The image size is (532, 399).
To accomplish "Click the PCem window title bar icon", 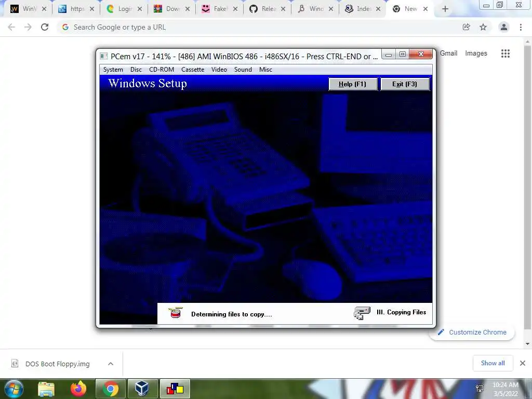I will [x=104, y=56].
